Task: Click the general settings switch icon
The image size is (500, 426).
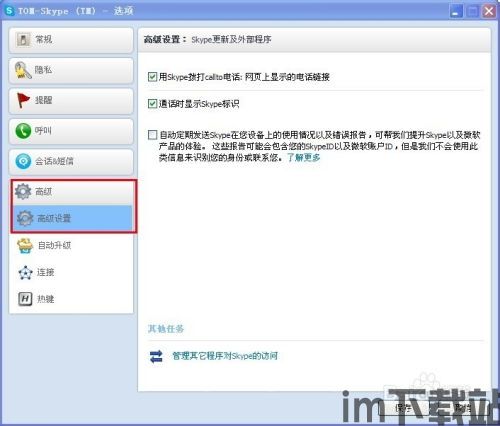Action: [x=23, y=40]
